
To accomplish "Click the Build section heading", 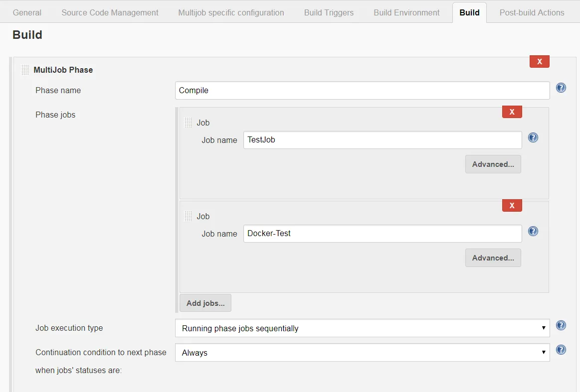I will 27,35.
